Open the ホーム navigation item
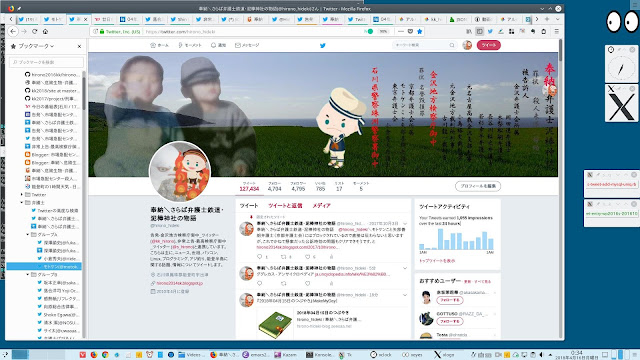The height and width of the screenshot is (360, 640). 160,45
